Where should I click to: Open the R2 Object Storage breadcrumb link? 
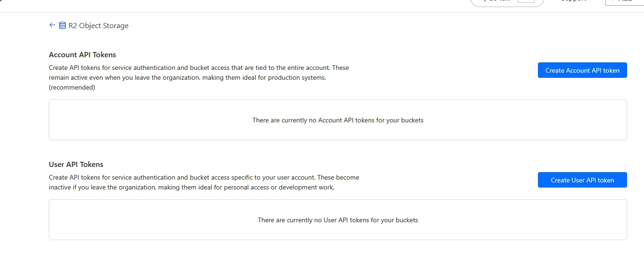[x=99, y=26]
